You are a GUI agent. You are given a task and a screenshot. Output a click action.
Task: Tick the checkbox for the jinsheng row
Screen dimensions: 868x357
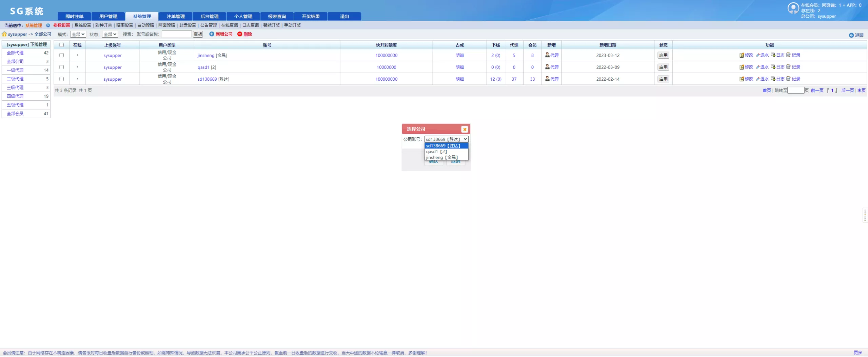point(61,55)
